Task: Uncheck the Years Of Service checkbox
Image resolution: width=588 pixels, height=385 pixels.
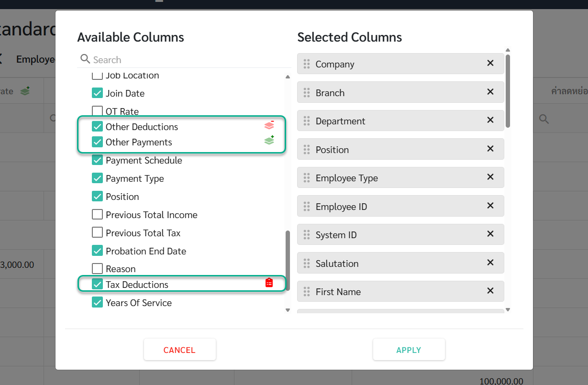Action: pyautogui.click(x=97, y=302)
